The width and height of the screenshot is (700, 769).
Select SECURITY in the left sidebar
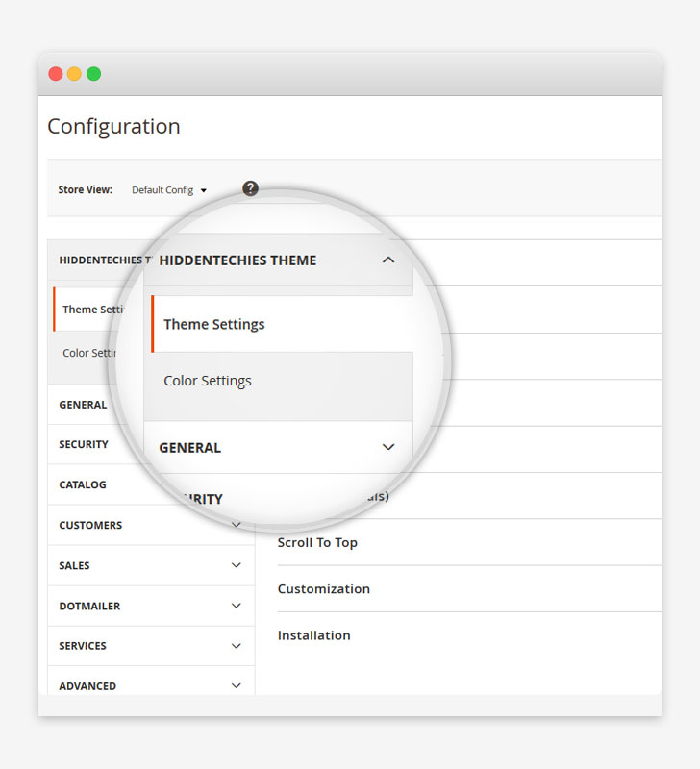85,444
